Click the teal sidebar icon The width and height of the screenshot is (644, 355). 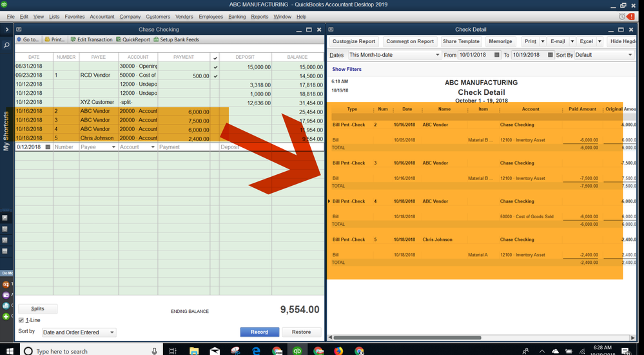pyautogui.click(x=6, y=306)
